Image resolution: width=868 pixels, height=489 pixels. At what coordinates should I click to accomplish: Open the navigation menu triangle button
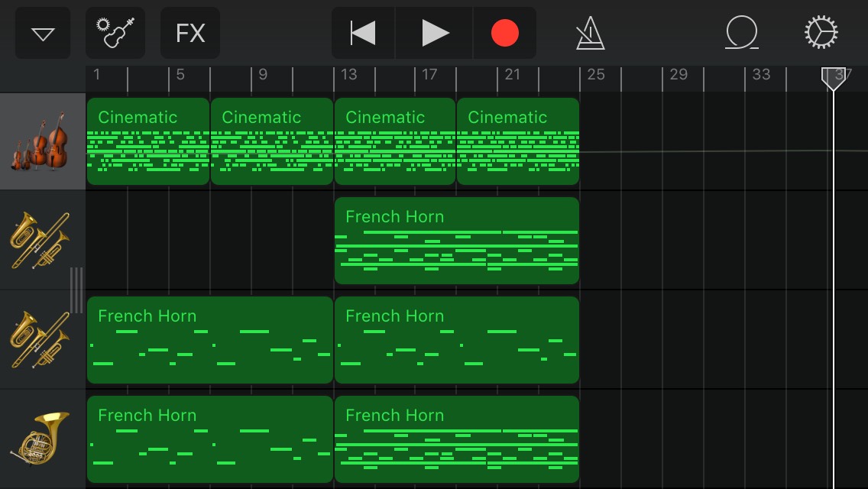[x=43, y=33]
